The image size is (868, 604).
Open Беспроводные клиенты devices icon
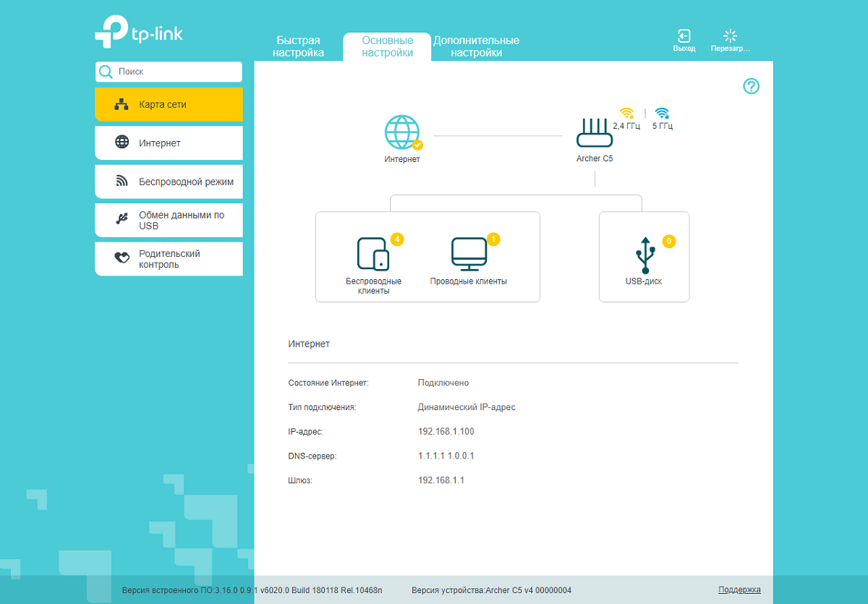click(373, 253)
